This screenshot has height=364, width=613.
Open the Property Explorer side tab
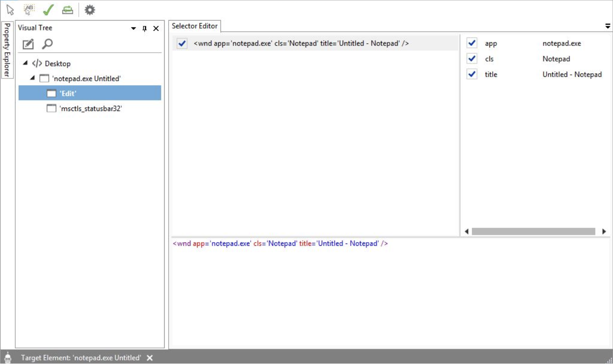pos(7,50)
